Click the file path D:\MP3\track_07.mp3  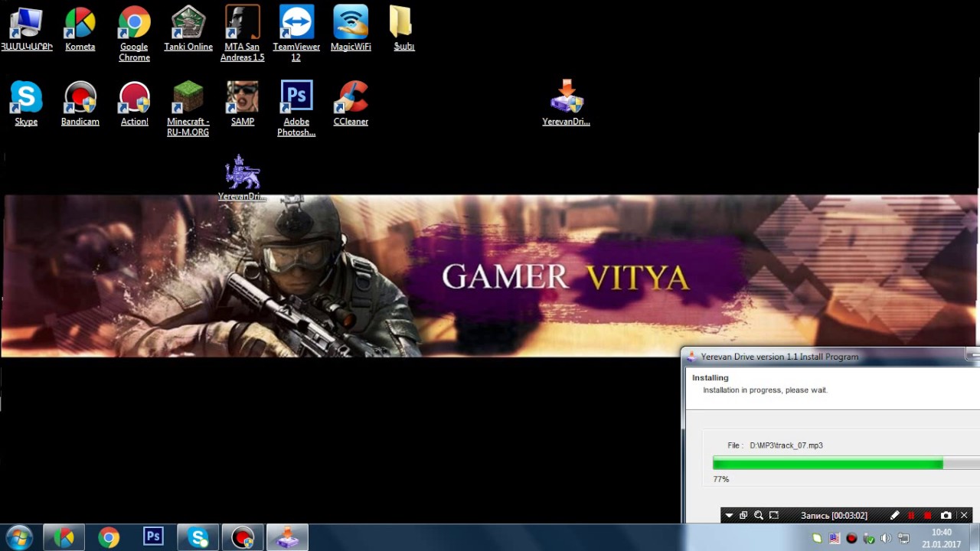pos(786,445)
